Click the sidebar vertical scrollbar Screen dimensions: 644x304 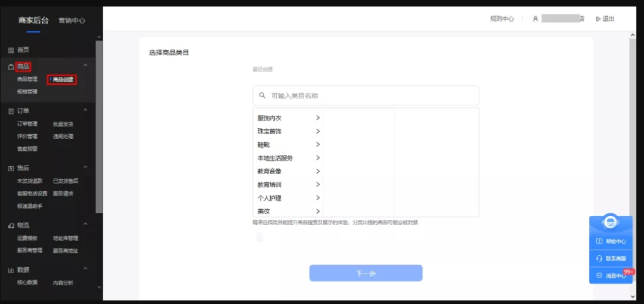(99, 126)
